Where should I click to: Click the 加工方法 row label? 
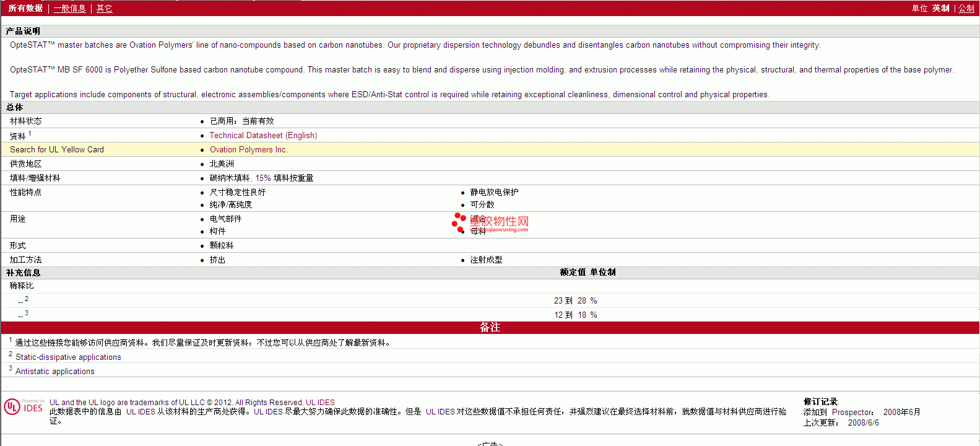tap(26, 260)
